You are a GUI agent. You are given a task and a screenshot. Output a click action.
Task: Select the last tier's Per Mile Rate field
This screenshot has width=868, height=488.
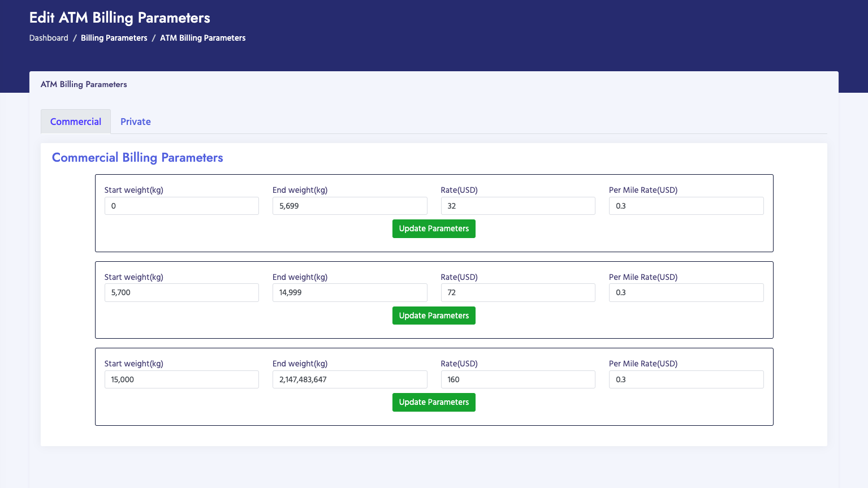(686, 379)
